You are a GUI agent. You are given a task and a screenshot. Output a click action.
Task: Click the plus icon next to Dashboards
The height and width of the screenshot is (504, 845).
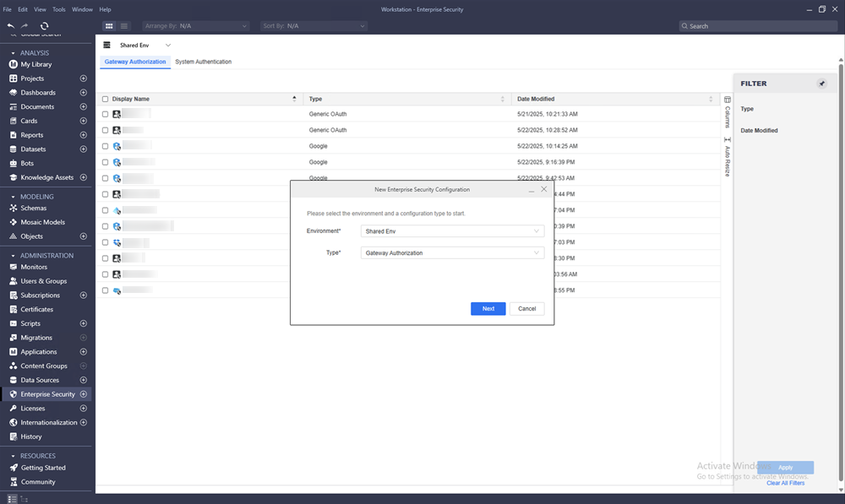83,93
